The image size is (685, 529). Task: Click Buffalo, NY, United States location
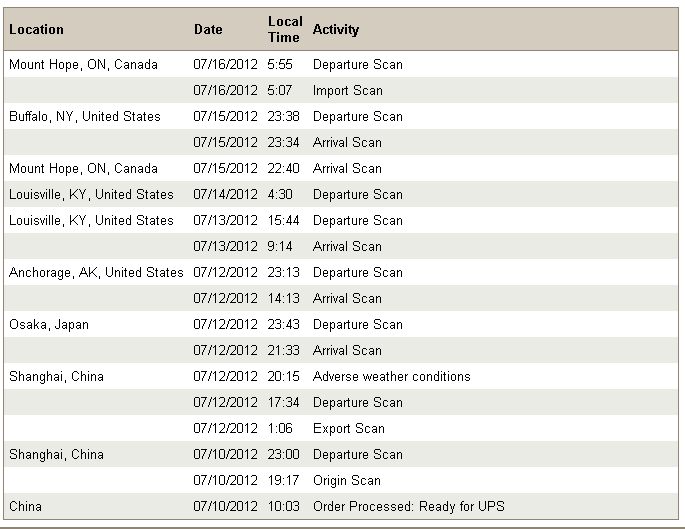[85, 116]
